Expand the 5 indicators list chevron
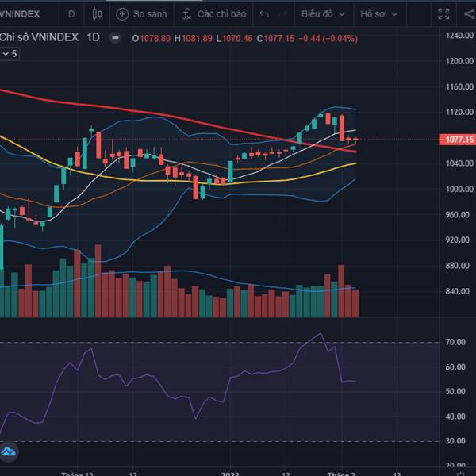 [10, 54]
